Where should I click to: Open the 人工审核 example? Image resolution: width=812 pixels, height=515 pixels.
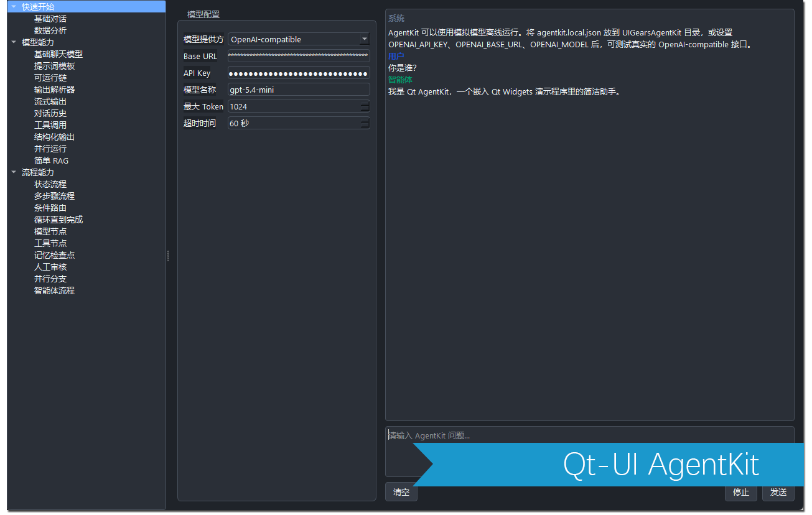[50, 267]
